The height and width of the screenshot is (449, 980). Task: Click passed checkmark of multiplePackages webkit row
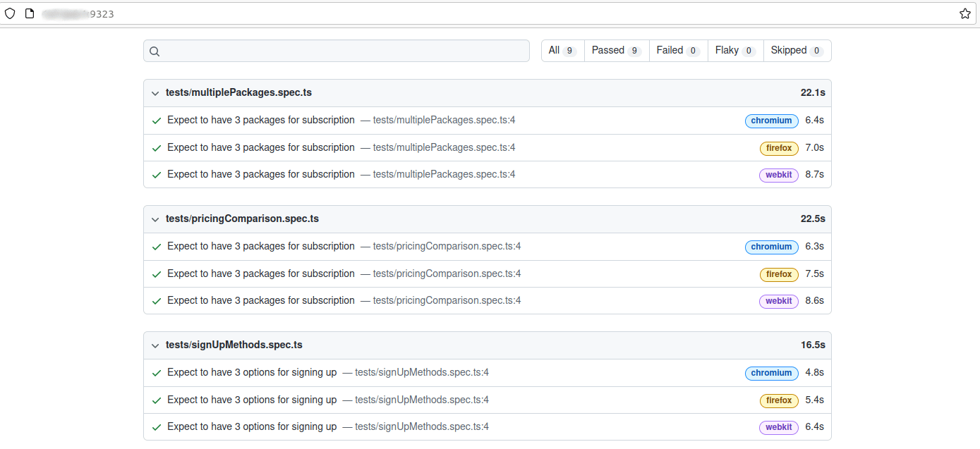click(157, 175)
